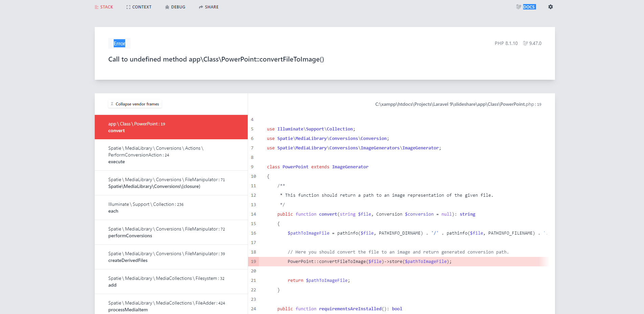
Task: Click the collapse arrows icon for vendor frames
Action: (112, 104)
